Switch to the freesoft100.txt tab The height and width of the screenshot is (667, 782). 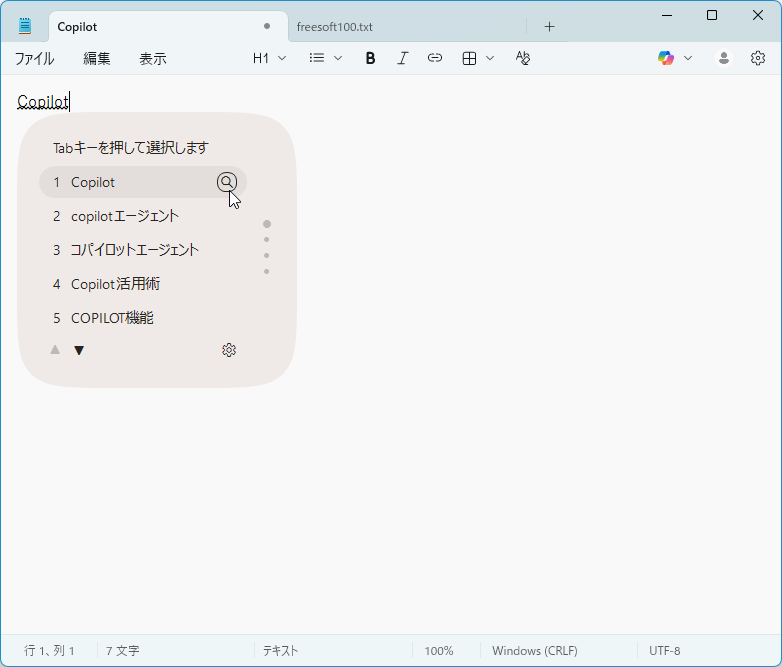[x=335, y=26]
